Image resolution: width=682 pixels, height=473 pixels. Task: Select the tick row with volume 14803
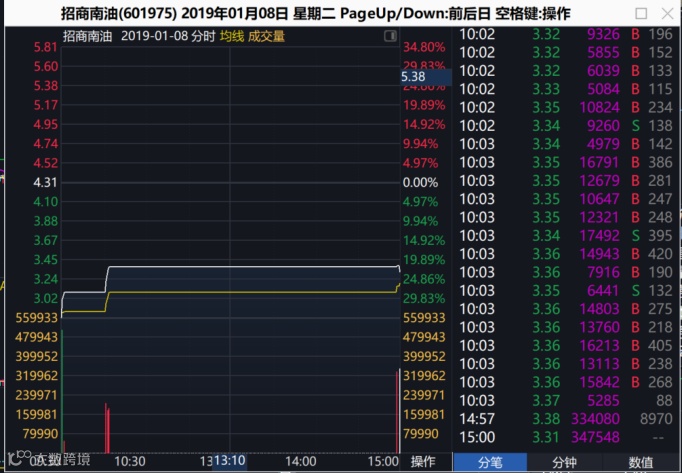click(x=566, y=309)
